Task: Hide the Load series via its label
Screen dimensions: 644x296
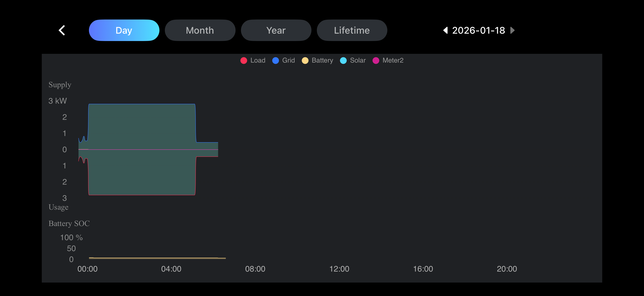Action: coord(258,60)
